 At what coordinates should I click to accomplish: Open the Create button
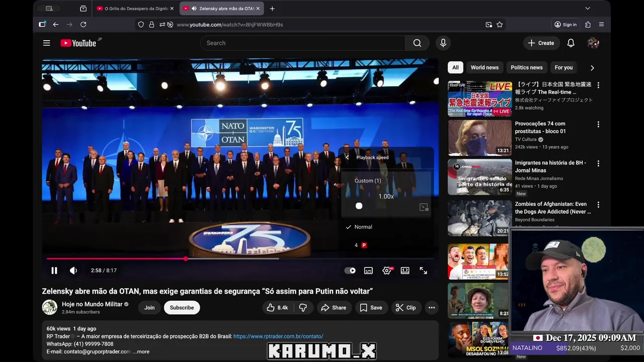click(541, 43)
